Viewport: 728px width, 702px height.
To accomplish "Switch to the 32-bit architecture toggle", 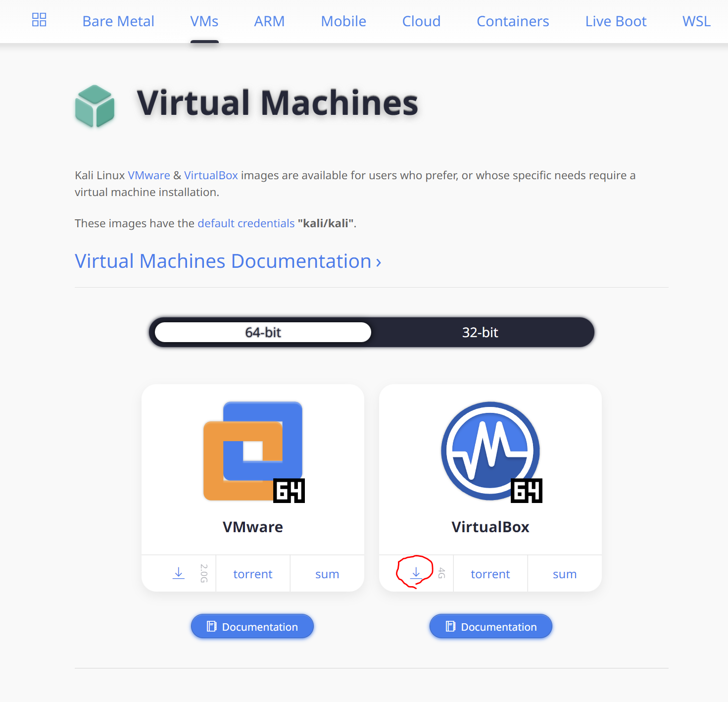I will click(480, 332).
